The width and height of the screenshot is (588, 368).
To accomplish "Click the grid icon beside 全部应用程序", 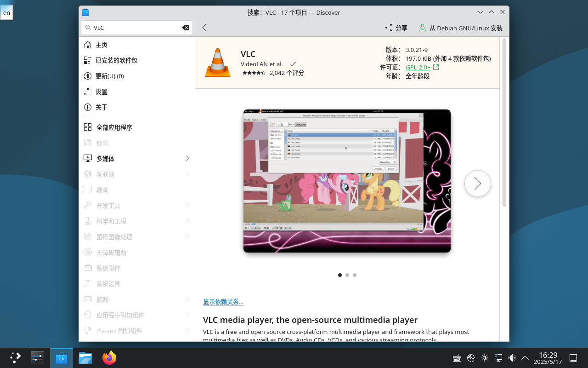I will tap(88, 127).
